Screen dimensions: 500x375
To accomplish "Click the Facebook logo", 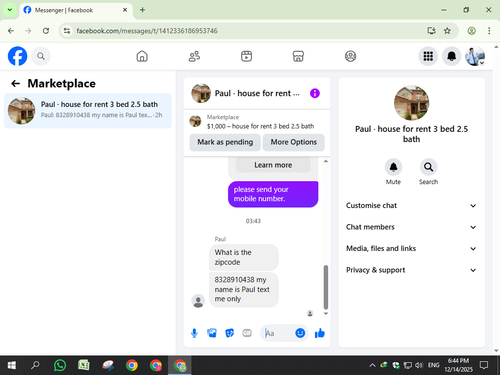I will point(17,56).
